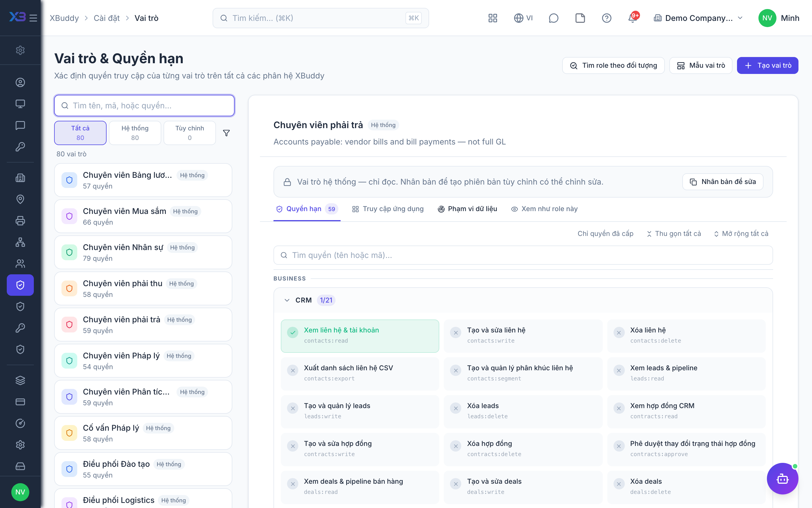Select the 'Hệ thống 80' role filter tab
Image resolution: width=812 pixels, height=508 pixels.
click(x=135, y=133)
